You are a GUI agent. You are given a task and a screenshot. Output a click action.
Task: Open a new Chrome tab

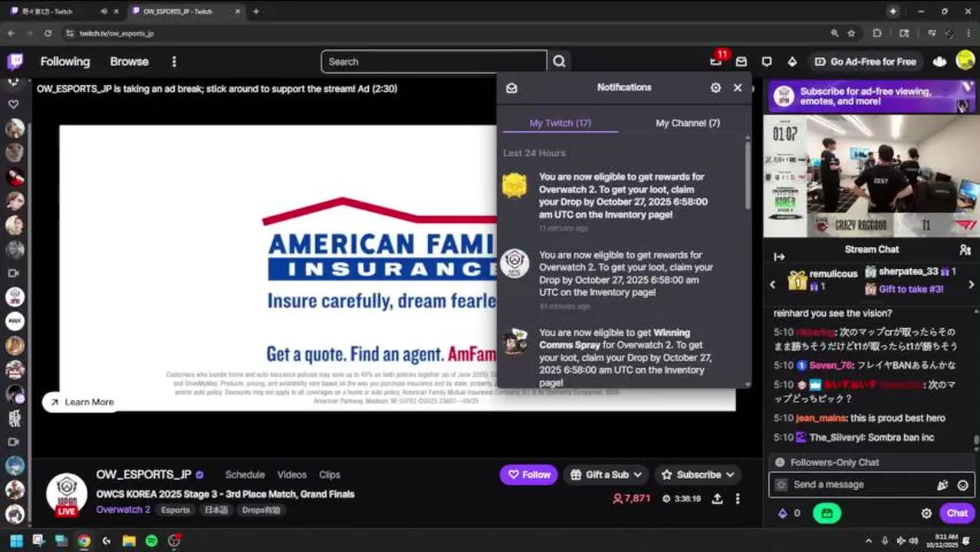click(x=256, y=11)
